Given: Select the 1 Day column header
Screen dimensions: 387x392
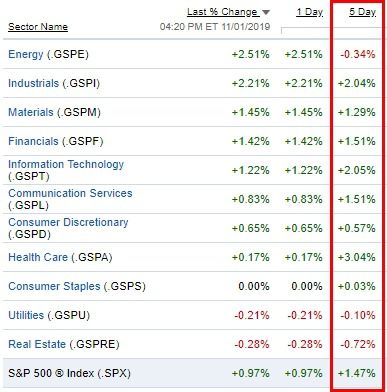Looking at the screenshot, I should pyautogui.click(x=310, y=12).
